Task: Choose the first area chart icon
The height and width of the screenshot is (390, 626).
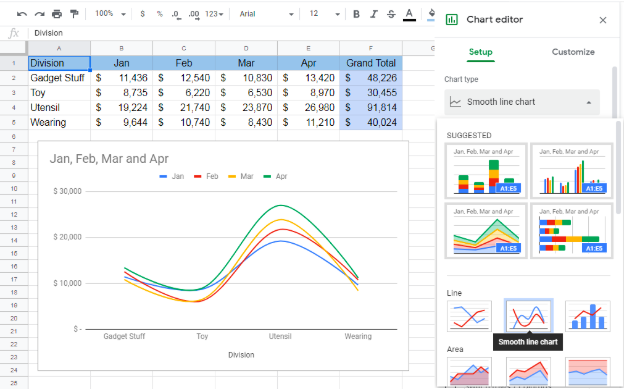Action: 470,372
